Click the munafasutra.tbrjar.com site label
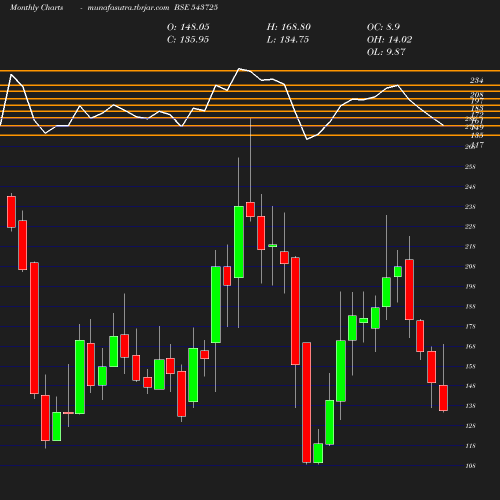This screenshot has width=500, height=500. pos(128,8)
